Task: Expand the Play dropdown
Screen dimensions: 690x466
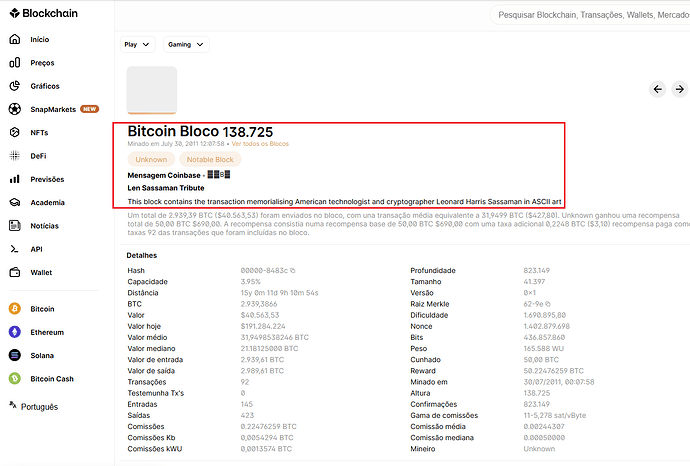Action: click(137, 44)
